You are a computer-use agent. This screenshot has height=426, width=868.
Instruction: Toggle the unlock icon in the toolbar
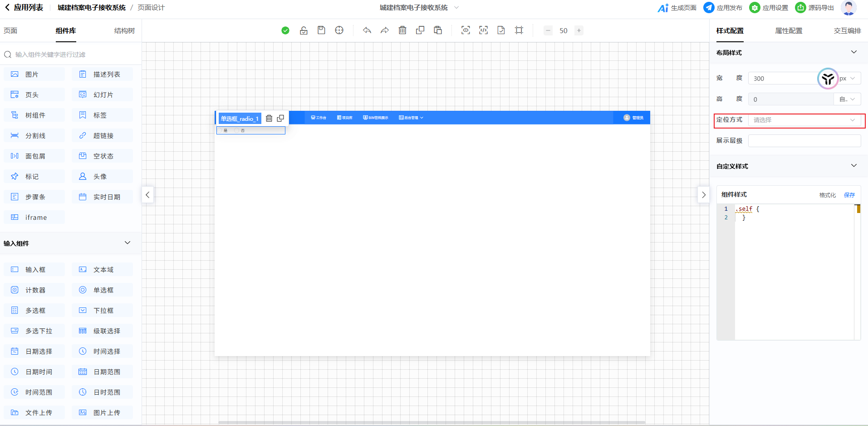[304, 30]
